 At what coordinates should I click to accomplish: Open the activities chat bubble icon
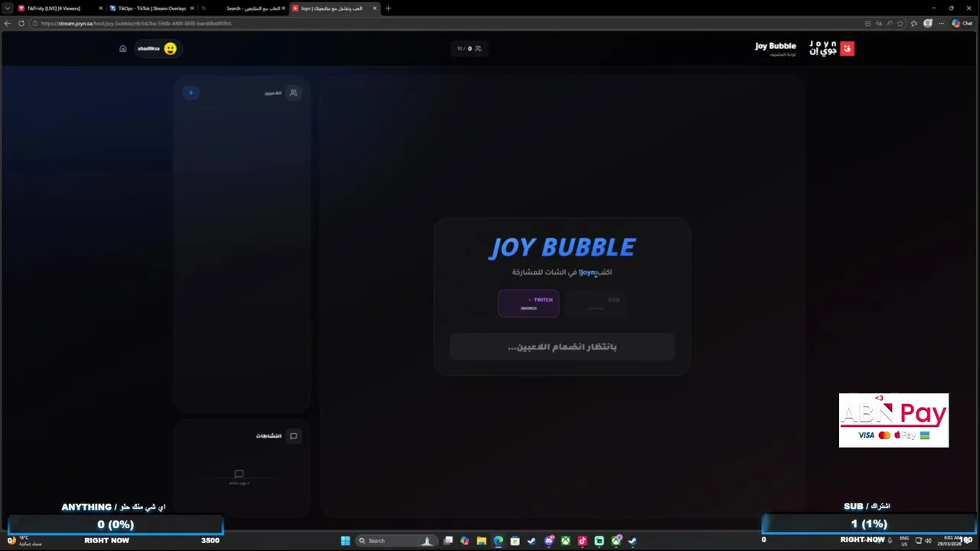coord(293,435)
